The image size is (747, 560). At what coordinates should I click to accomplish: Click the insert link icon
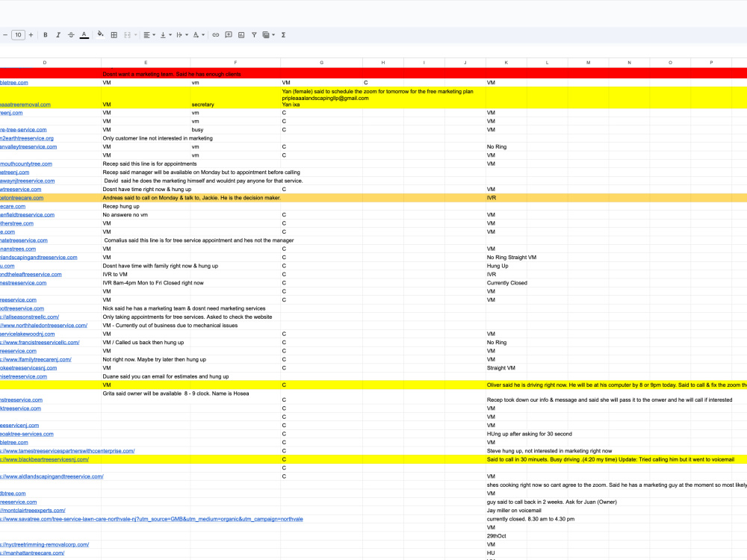(x=216, y=35)
